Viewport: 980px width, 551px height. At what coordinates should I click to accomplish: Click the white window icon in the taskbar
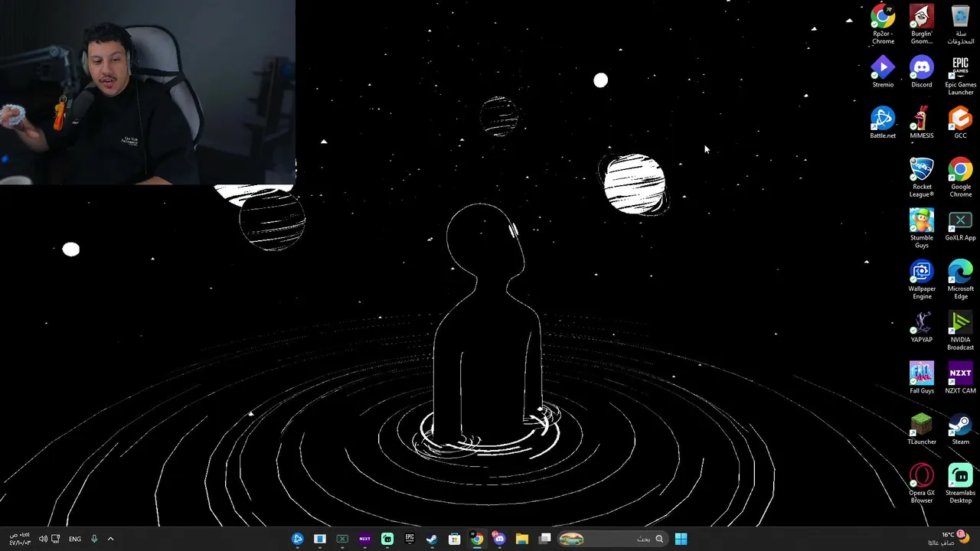320,539
